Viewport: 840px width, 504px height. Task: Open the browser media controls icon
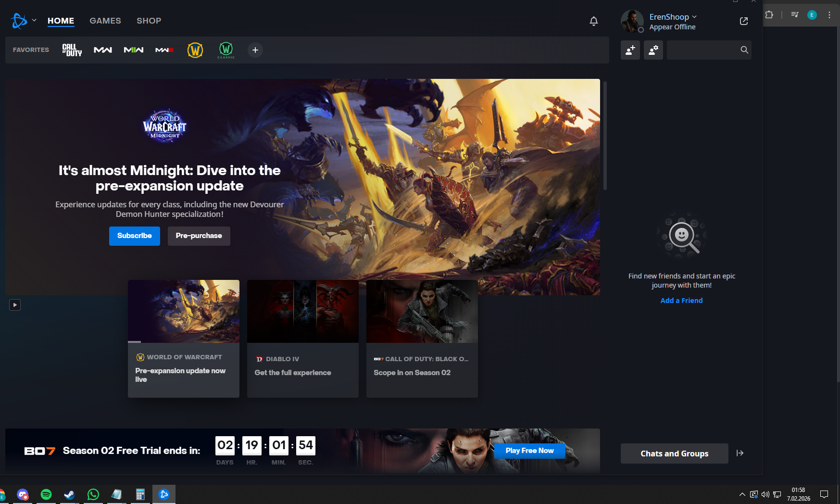[x=795, y=15]
